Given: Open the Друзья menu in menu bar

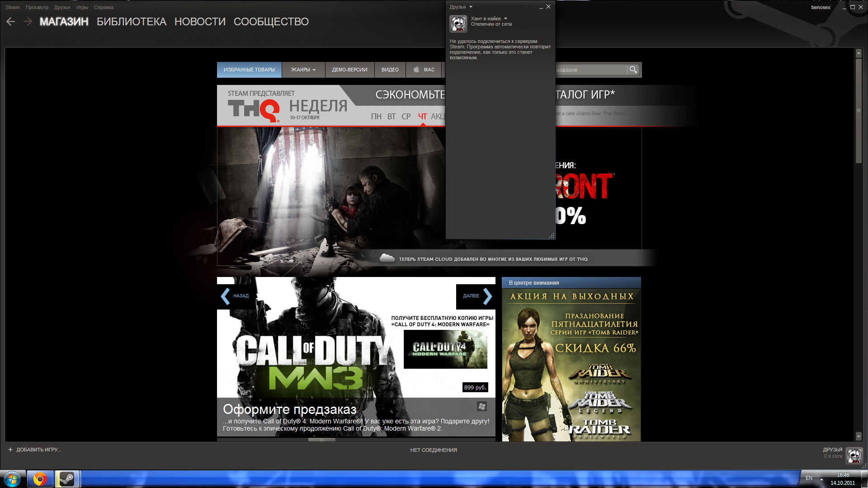Looking at the screenshot, I should 62,7.
